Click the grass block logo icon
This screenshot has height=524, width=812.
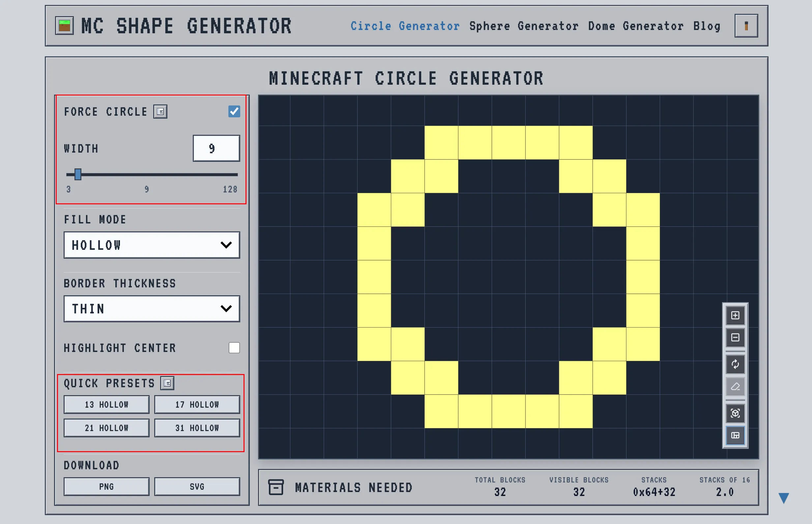click(64, 26)
